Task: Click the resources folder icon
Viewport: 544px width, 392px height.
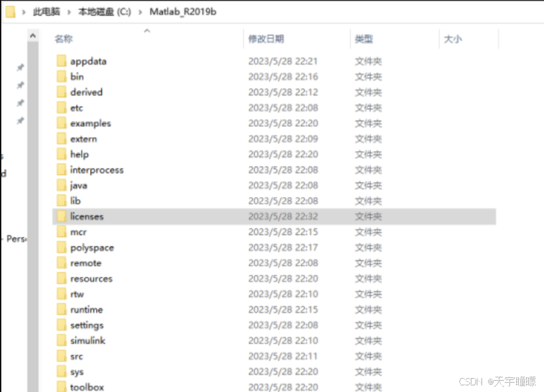Action: coord(61,278)
